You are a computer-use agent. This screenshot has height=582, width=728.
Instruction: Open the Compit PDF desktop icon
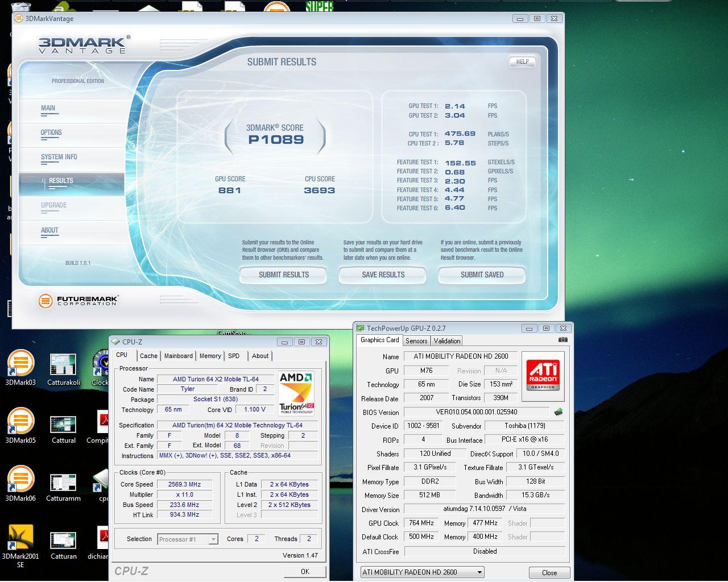click(98, 427)
